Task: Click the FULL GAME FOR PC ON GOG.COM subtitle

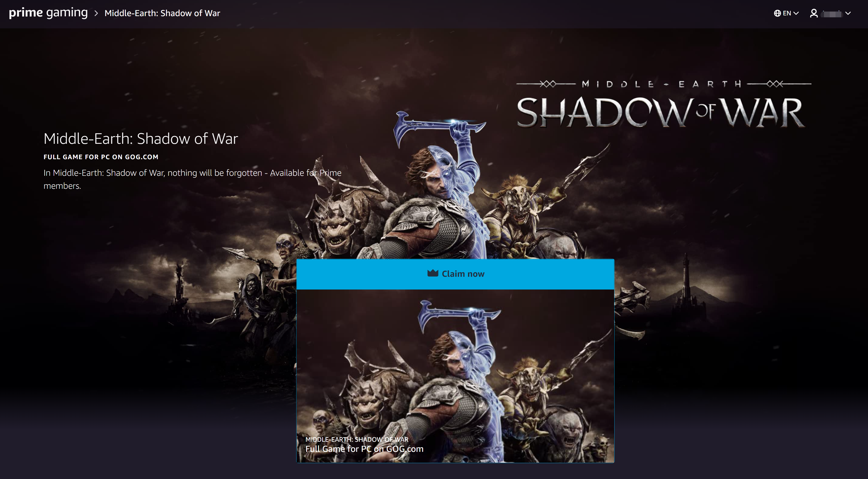Action: [x=101, y=157]
